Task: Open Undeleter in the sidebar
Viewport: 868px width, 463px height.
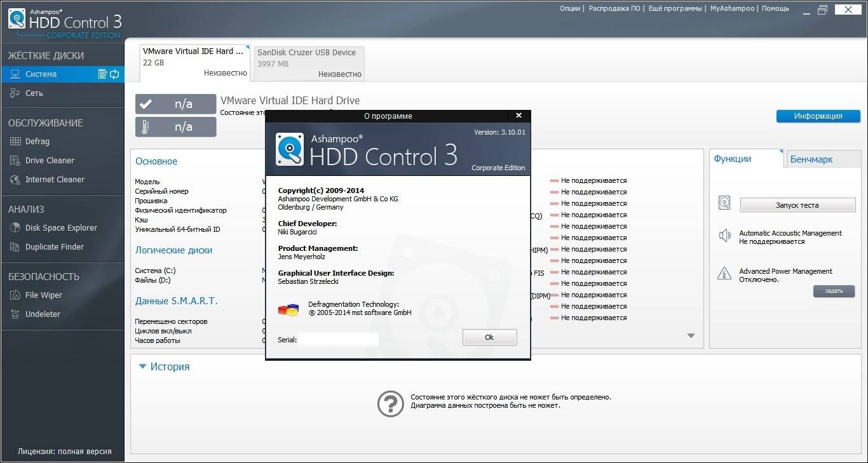Action: [x=43, y=314]
